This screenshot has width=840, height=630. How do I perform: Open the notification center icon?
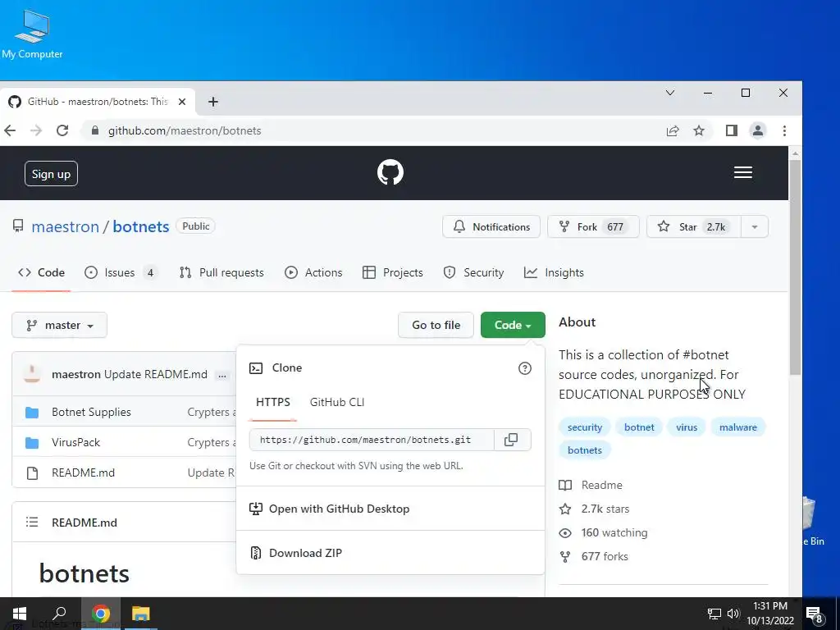coord(814,614)
